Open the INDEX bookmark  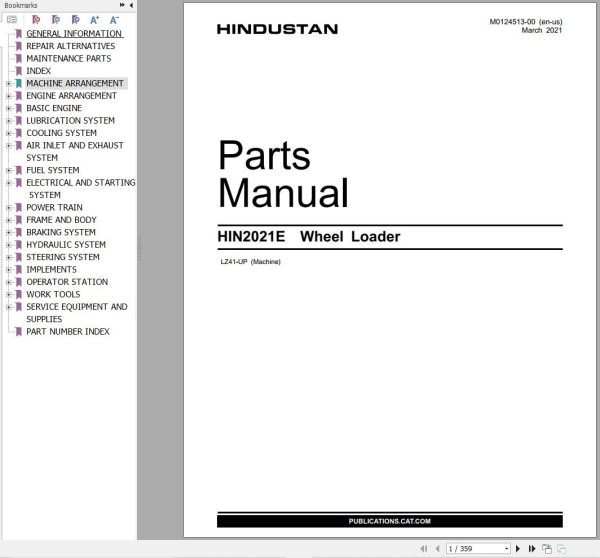pos(38,71)
